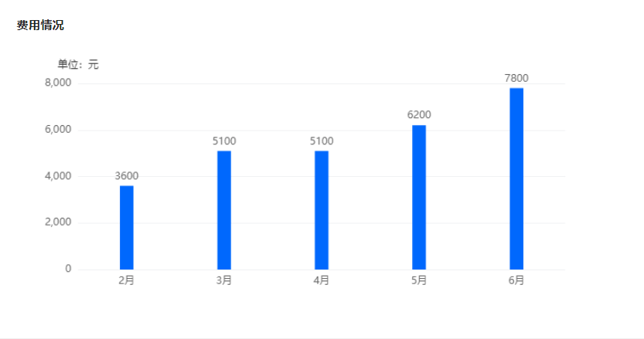Click the 3600 value label
This screenshot has height=339, width=644.
coord(127,176)
